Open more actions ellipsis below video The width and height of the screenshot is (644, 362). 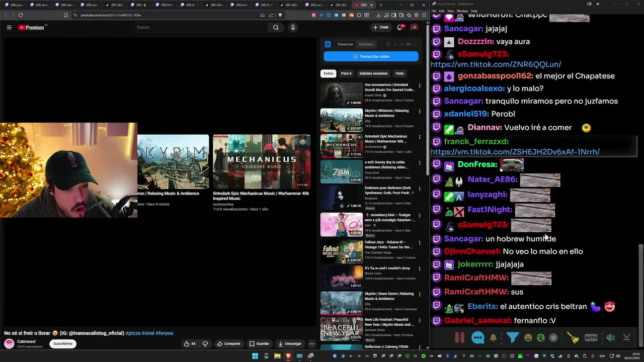click(312, 344)
